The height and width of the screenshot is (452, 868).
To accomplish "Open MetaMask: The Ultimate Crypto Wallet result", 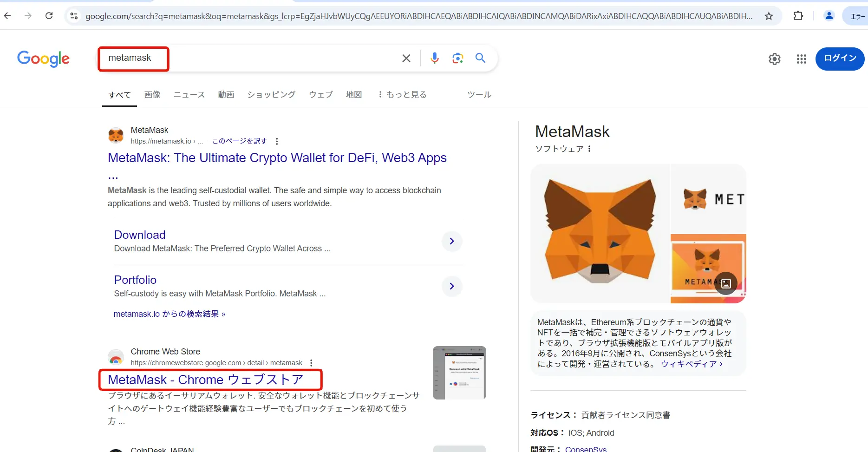I will pos(277,158).
